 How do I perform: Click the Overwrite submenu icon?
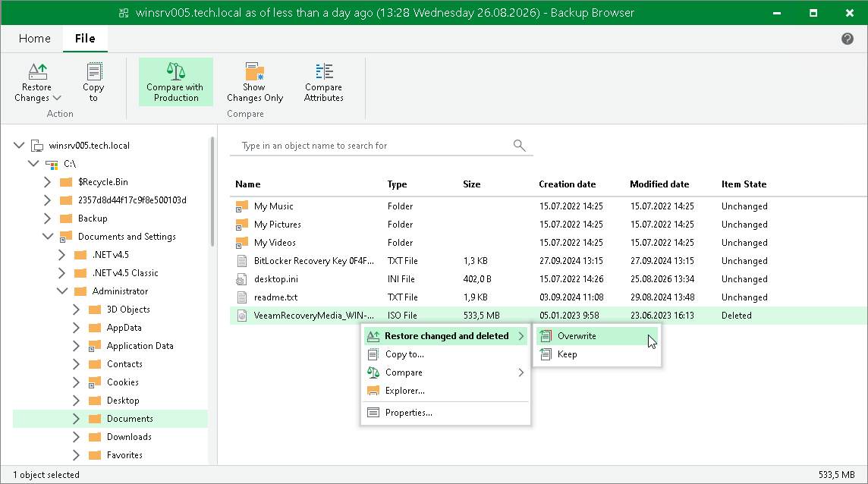(x=546, y=336)
